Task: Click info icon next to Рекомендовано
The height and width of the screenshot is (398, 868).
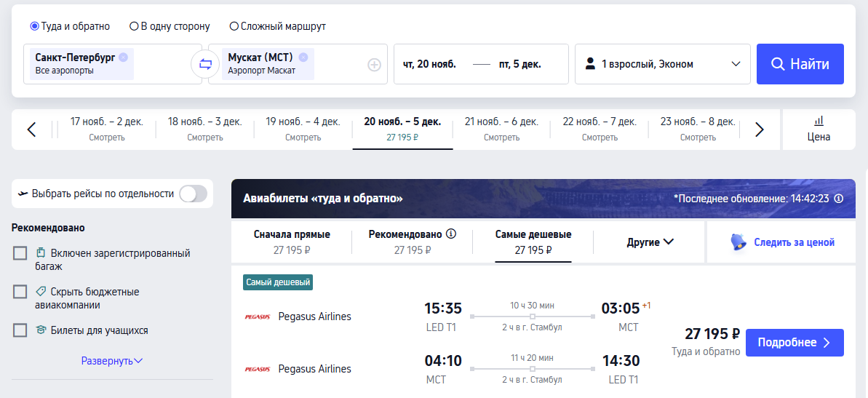Action: (x=451, y=234)
